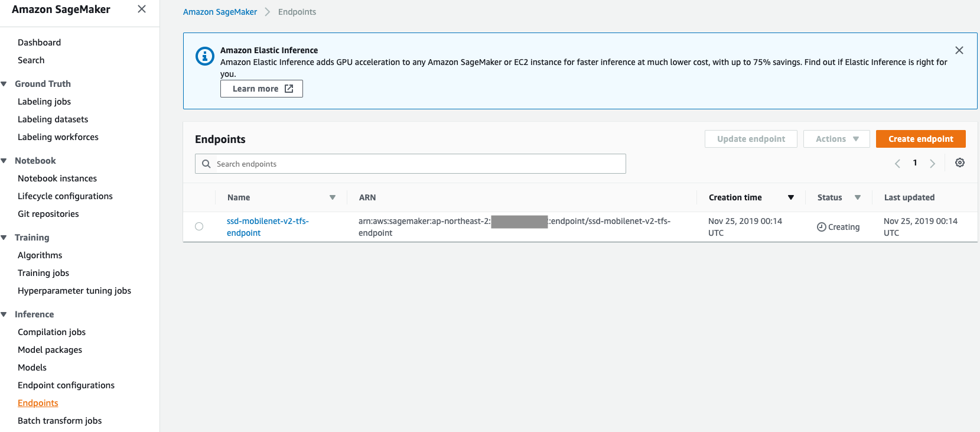
Task: Open Lifecycle configurations
Action: 65,196
